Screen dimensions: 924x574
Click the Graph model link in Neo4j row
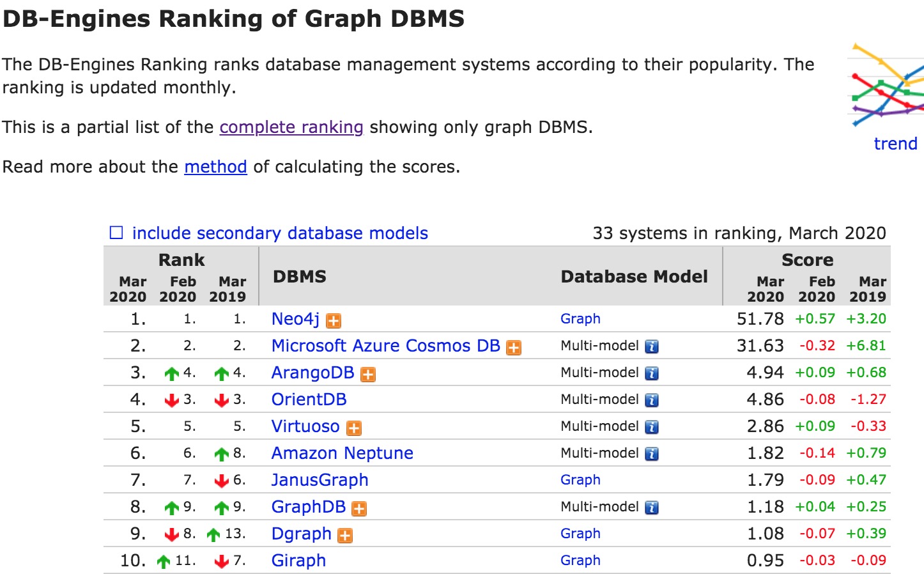coord(580,319)
